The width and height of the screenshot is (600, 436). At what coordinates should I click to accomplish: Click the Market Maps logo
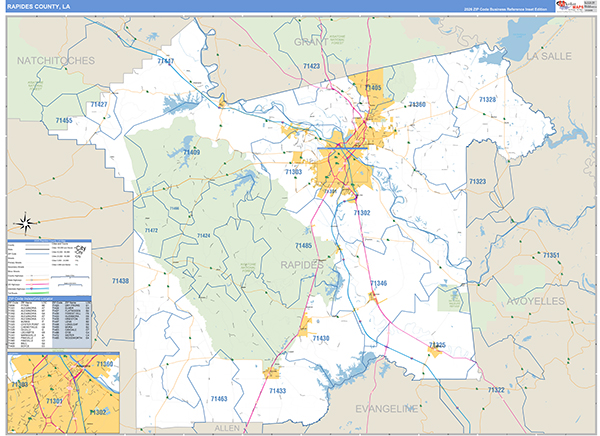568,8
